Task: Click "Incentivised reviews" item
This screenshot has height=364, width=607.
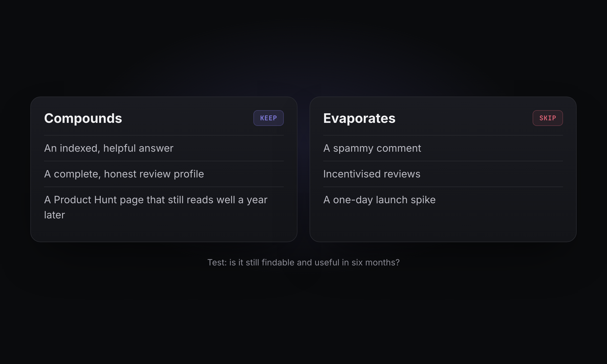Action: coord(443,174)
